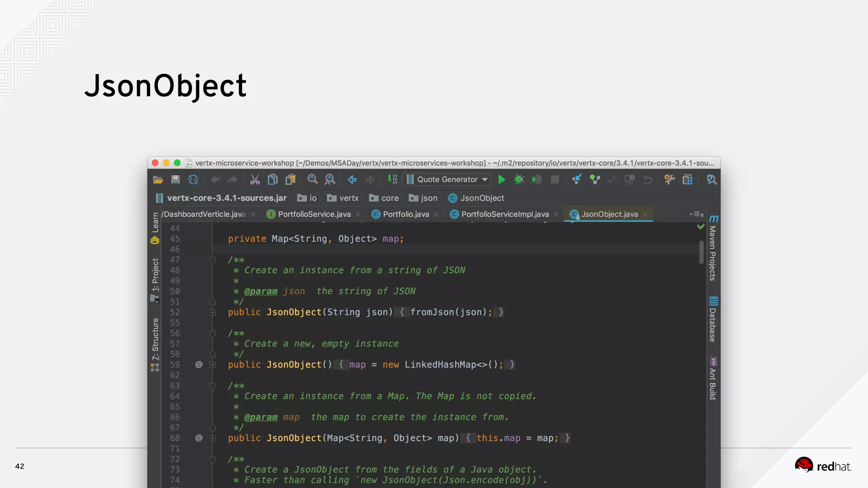Collapse the Javadoc comment at line 63
This screenshot has height=488, width=868.
(x=213, y=386)
